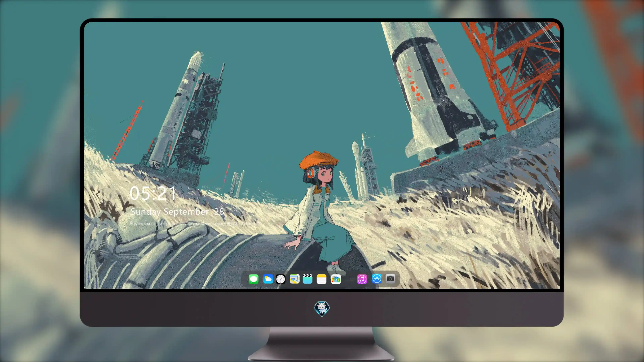Image resolution: width=644 pixels, height=362 pixels.
Task: Open the green Messages app in the dock
Action: click(x=254, y=279)
